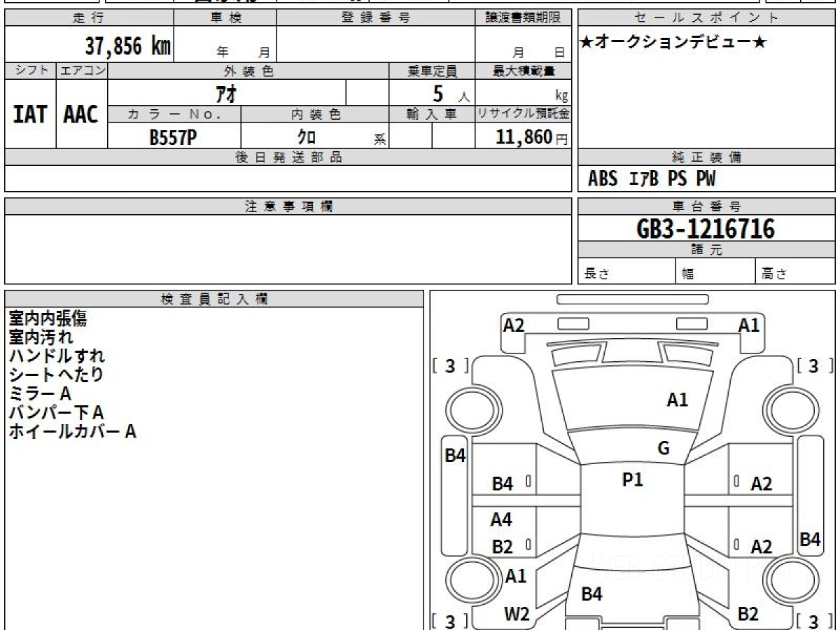Click the GB3-1216716 chassis number
This screenshot has height=630, width=840.
point(706,228)
